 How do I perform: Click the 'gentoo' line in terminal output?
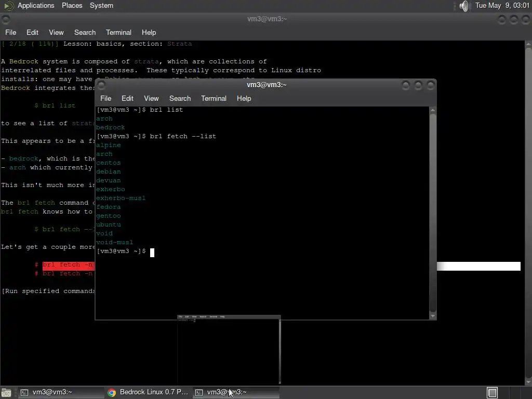[108, 216]
